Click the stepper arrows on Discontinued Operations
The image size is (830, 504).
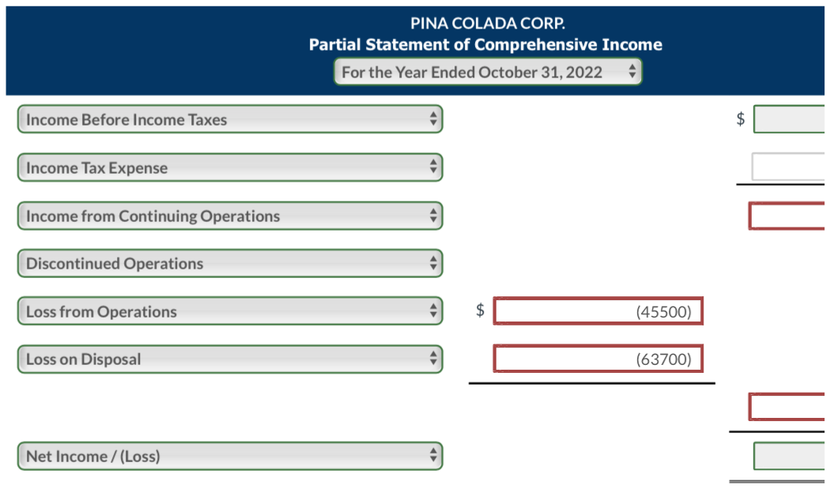click(x=433, y=263)
